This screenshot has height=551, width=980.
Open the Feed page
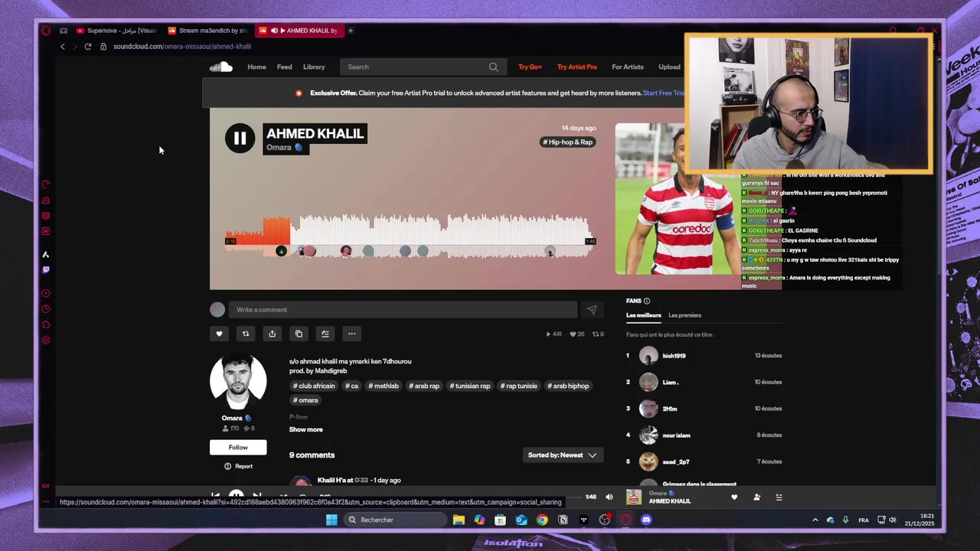284,67
